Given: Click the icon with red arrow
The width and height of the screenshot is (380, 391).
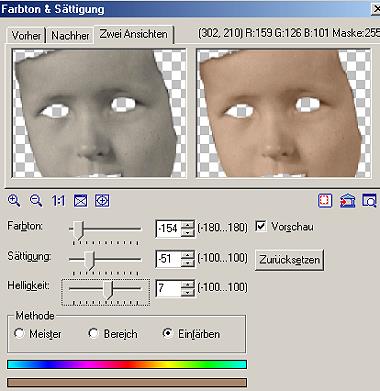Looking at the screenshot, I should 347,201.
